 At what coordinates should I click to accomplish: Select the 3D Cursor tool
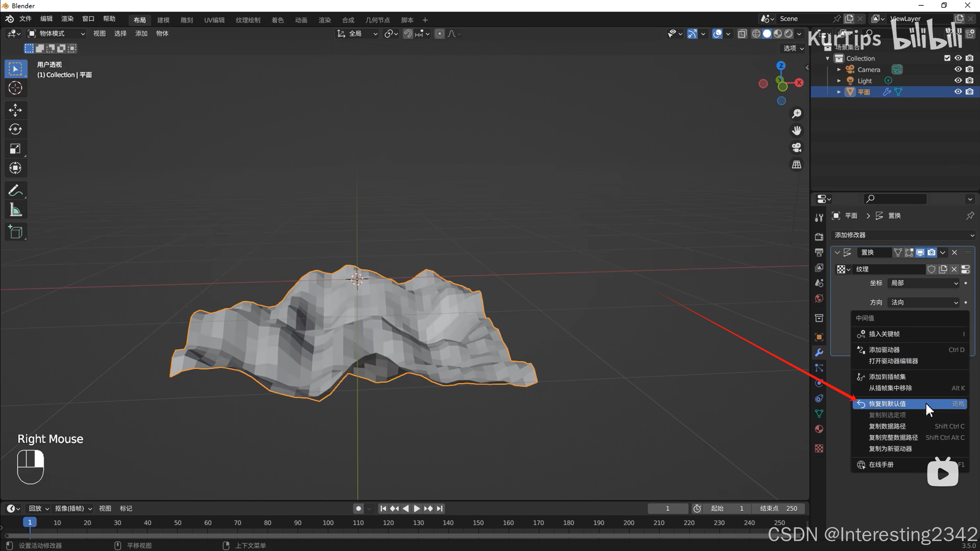[x=15, y=88]
